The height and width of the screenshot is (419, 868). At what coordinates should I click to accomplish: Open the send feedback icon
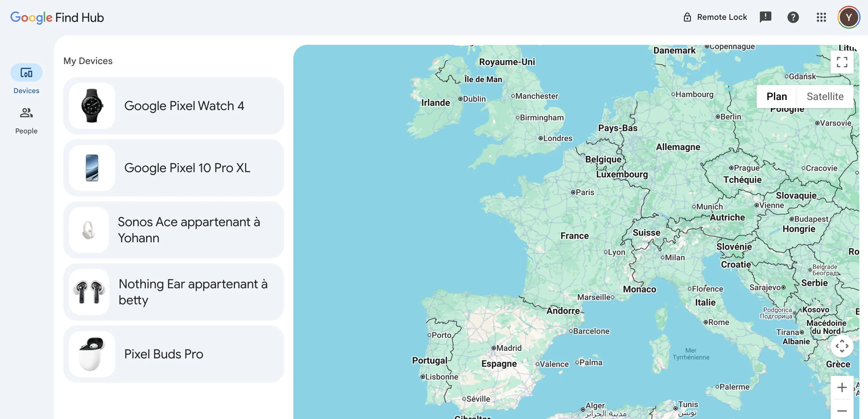(766, 17)
